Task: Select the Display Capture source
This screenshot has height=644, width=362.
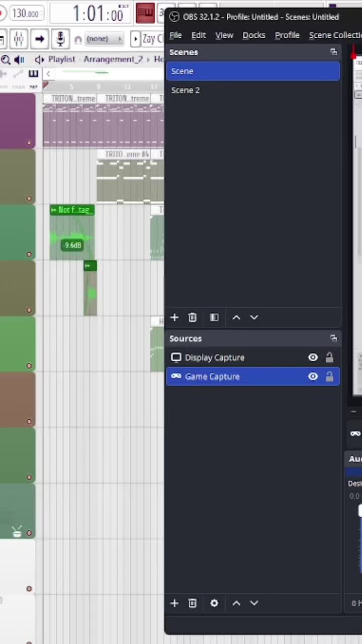Action: [253, 358]
